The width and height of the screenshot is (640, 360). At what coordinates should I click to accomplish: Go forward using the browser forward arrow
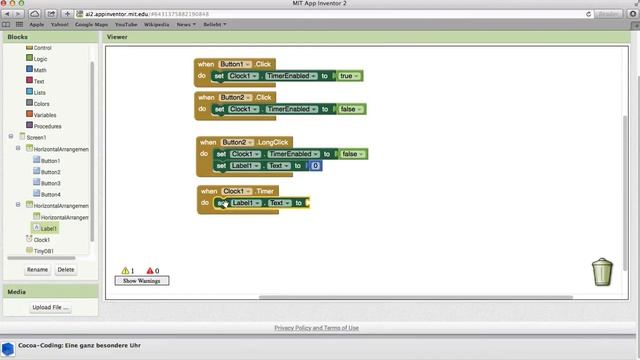18,14
